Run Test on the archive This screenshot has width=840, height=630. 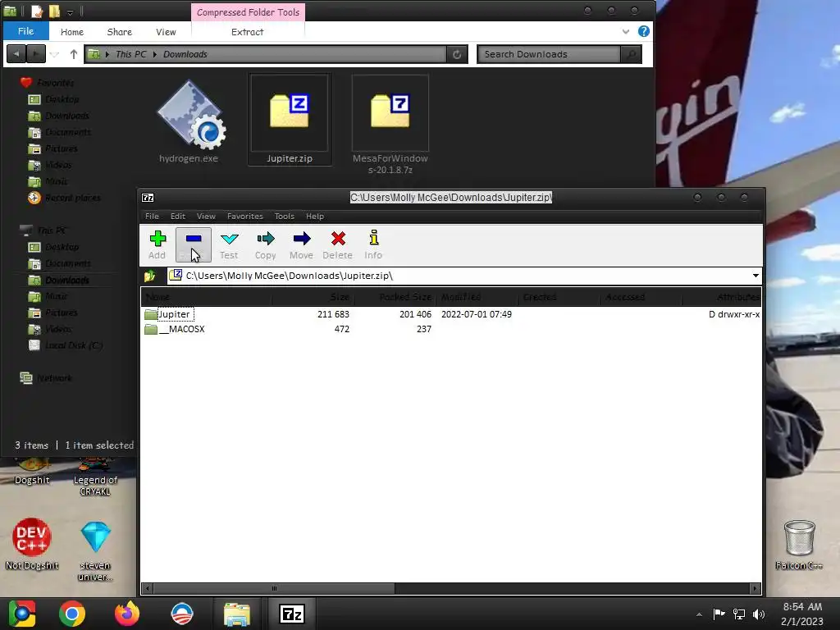(230, 244)
